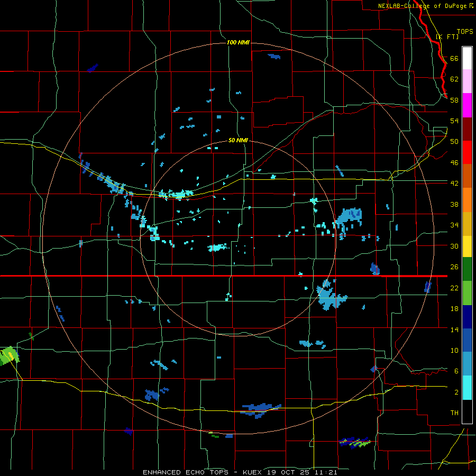
Task: Select the "KUEX" radar site identifier
Action: pyautogui.click(x=253, y=472)
